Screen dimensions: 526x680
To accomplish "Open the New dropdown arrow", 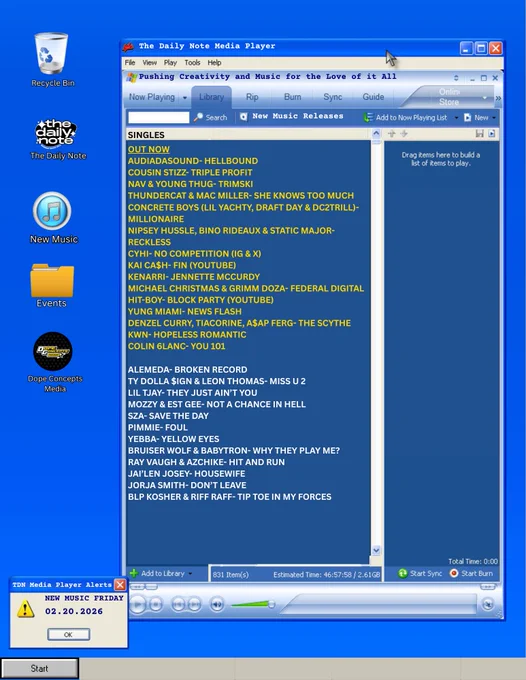I will 494,118.
